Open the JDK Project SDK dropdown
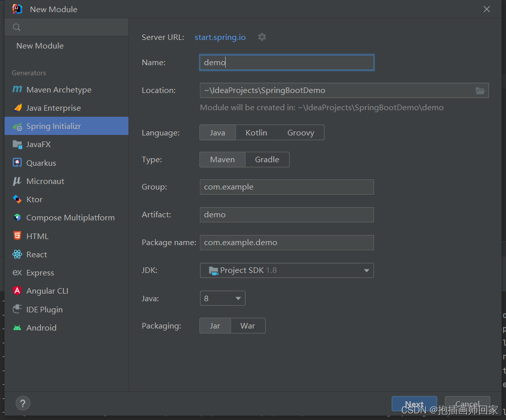 tap(287, 270)
